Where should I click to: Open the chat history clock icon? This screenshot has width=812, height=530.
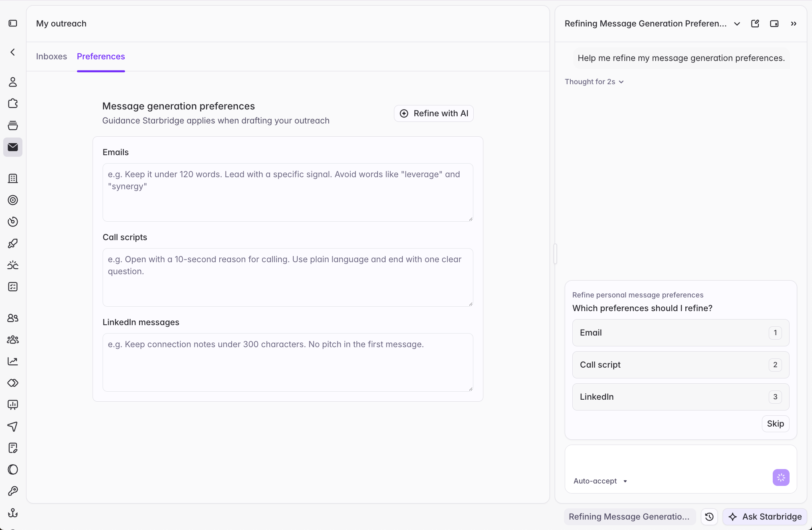point(709,516)
